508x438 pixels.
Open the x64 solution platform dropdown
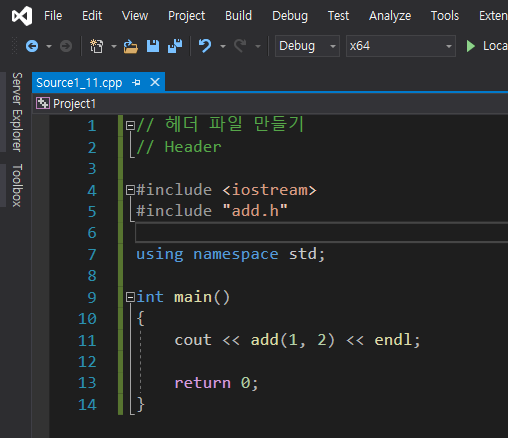401,46
